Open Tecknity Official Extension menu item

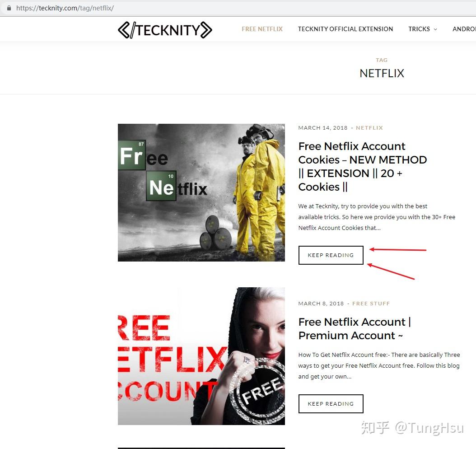[x=345, y=29]
